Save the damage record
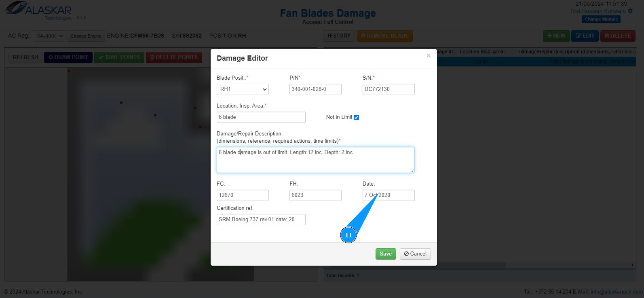This screenshot has height=298, width=644. [x=386, y=254]
